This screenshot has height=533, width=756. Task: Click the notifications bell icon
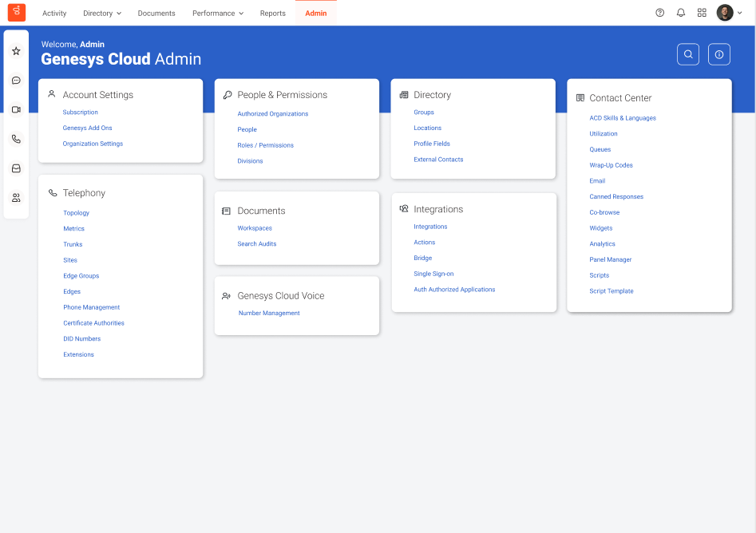[681, 13]
